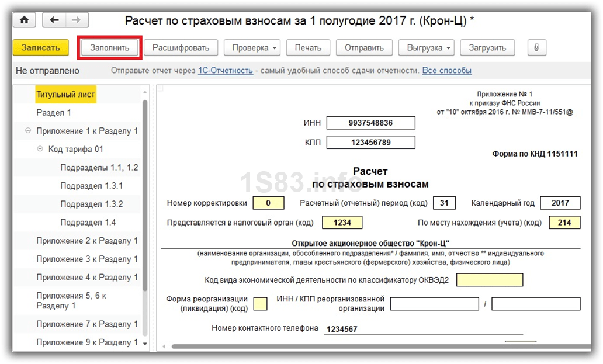Image resolution: width=603 pixels, height=364 pixels.
Task: Click the section tree scroll-up arrow
Action: pyautogui.click(x=145, y=92)
